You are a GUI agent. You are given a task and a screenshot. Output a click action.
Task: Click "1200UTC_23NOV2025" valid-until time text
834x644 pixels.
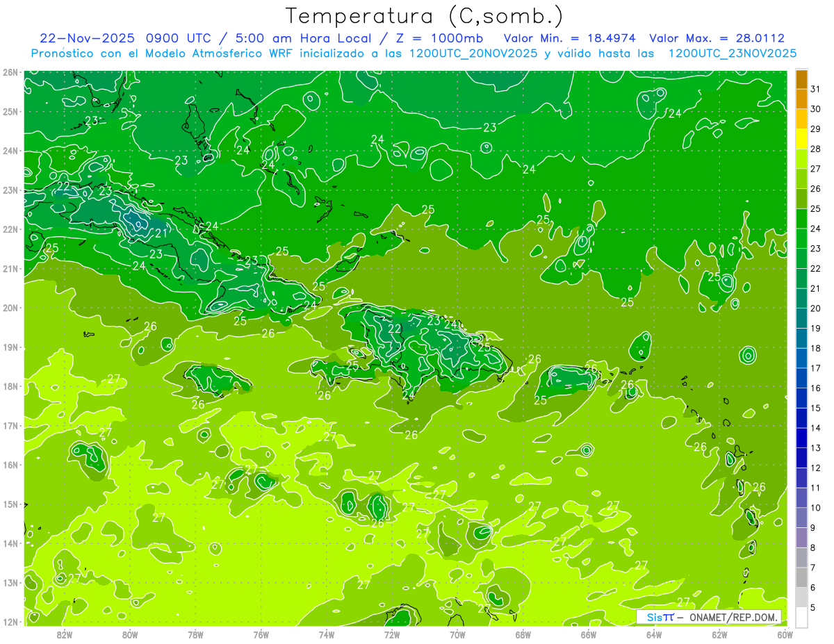732,53
